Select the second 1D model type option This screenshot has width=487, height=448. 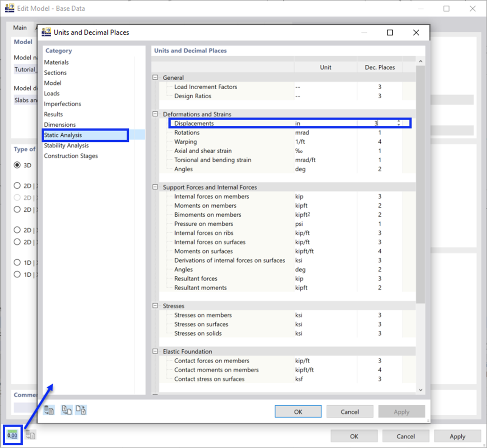coord(17,274)
